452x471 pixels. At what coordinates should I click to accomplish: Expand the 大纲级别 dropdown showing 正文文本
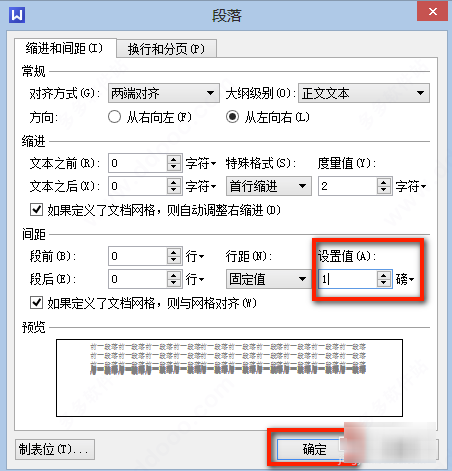click(364, 93)
